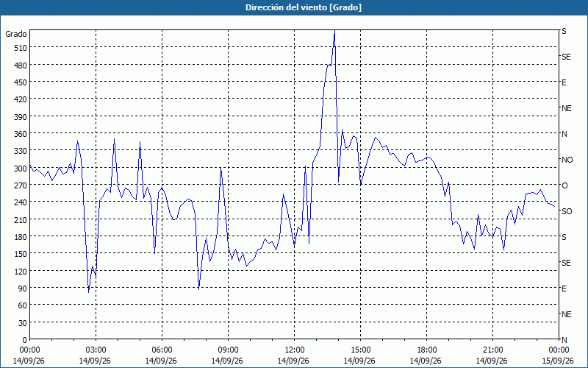This screenshot has width=588, height=368.
Task: Click the 'Grado' y-axis unit label
Action: click(x=16, y=34)
